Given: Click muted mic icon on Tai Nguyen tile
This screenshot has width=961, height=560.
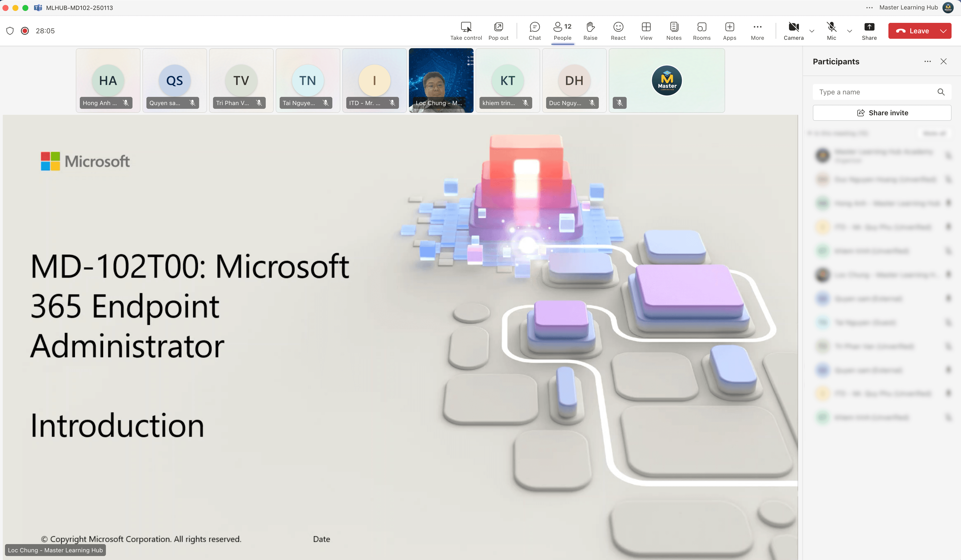Looking at the screenshot, I should pyautogui.click(x=326, y=103).
